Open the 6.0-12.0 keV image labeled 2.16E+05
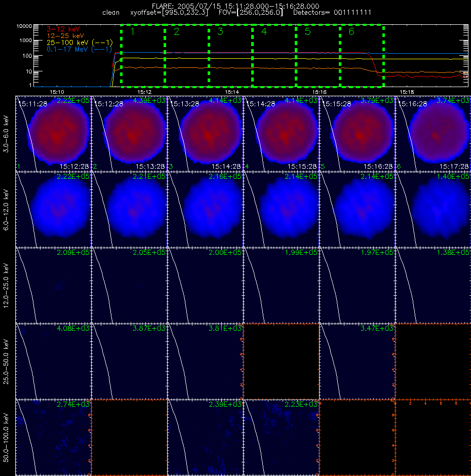This screenshot has height=476, width=471. 205,210
